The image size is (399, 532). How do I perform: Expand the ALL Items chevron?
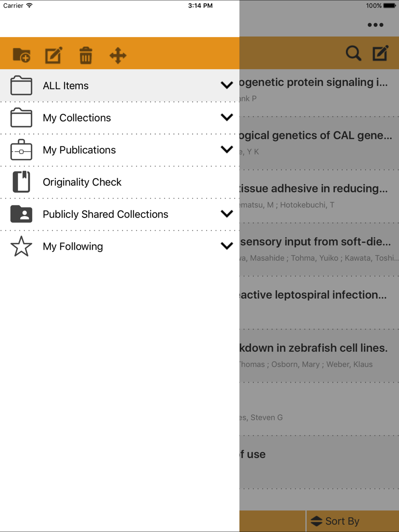point(227,85)
